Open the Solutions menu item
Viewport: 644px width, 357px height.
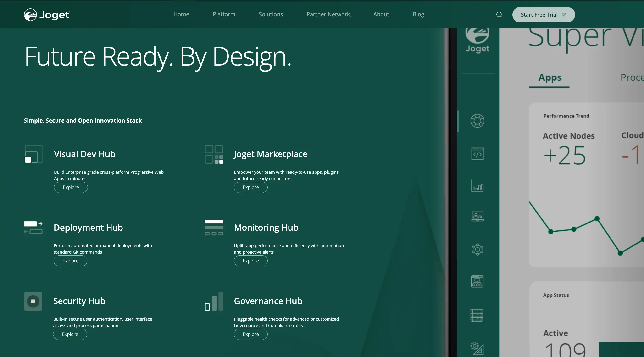[x=272, y=14]
